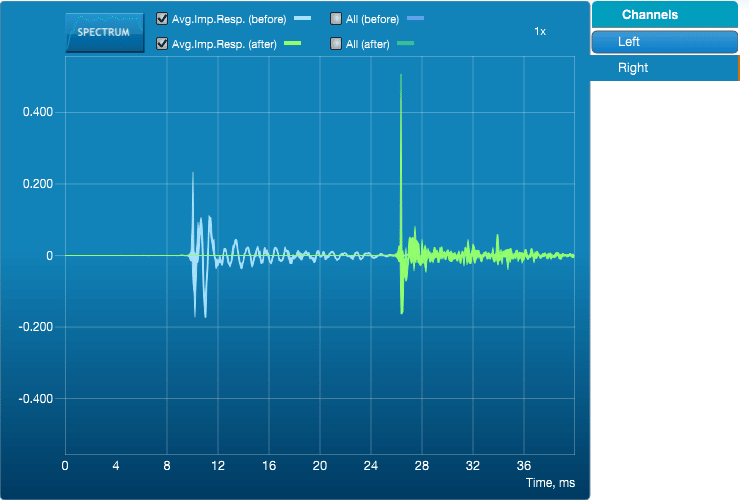
Task: Click the 'Time, ms' axis label
Action: (x=550, y=483)
